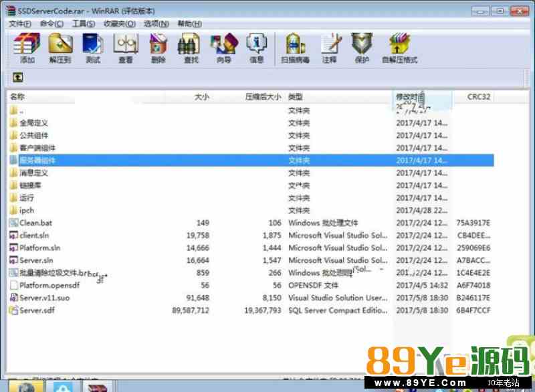The height and width of the screenshot is (392, 535).
Task: Select the 全局定义 folder
Action: tap(251, 123)
